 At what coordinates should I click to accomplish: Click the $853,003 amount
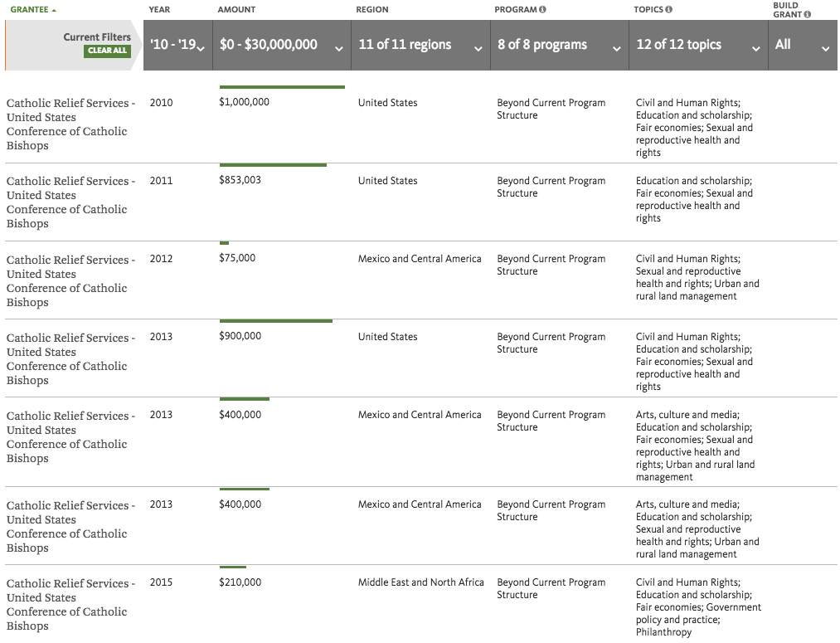coord(240,180)
